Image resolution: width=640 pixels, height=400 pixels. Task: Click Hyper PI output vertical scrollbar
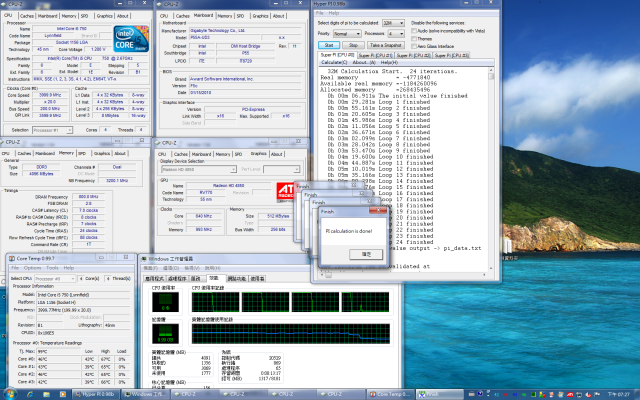pyautogui.click(x=491, y=169)
